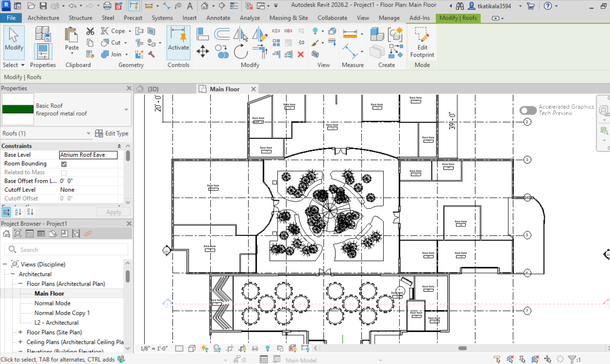Toggle the Accelerated Graphics switch

(x=528, y=110)
